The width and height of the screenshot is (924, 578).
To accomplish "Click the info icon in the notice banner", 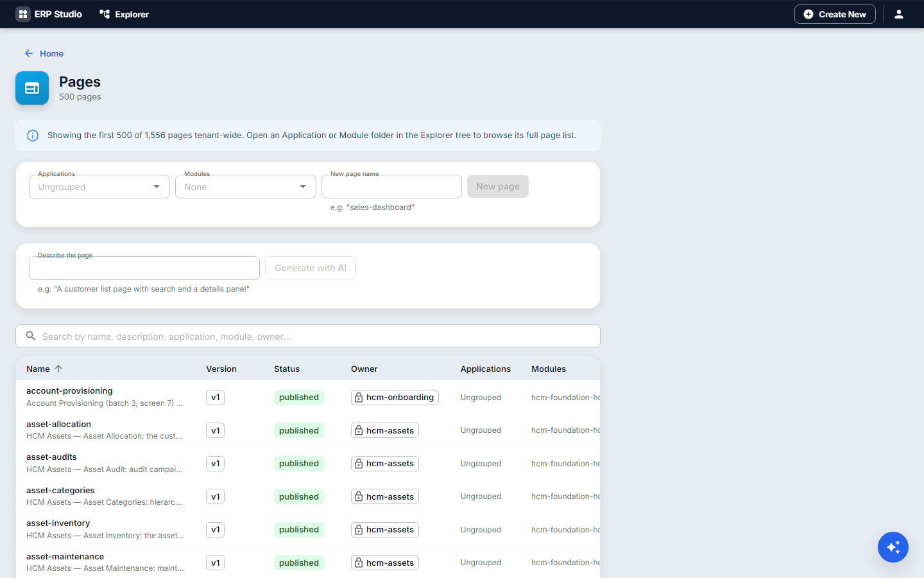I will (x=33, y=136).
